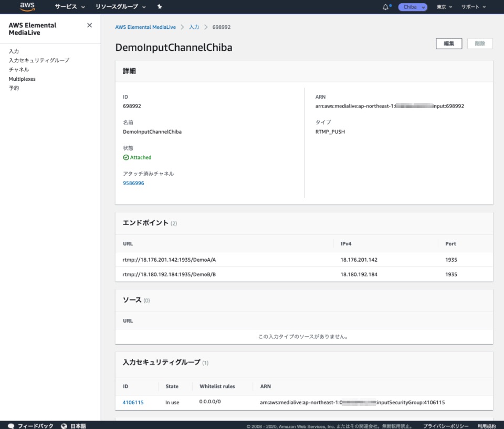Click the rtmp DemoA/A endpoint URL

[170, 260]
